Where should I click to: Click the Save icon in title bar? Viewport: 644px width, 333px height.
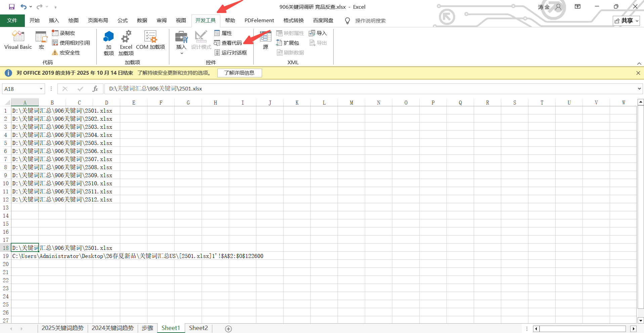click(12, 7)
